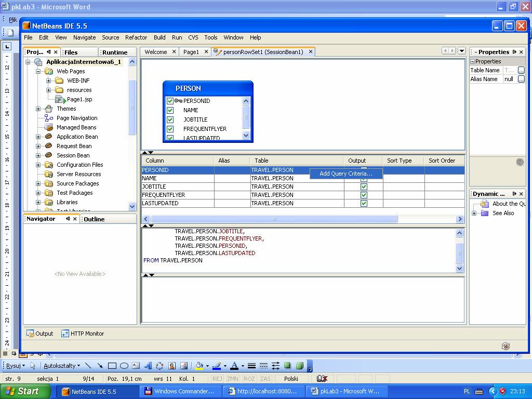Activate the Select Objects cursor in Word

(x=33, y=366)
